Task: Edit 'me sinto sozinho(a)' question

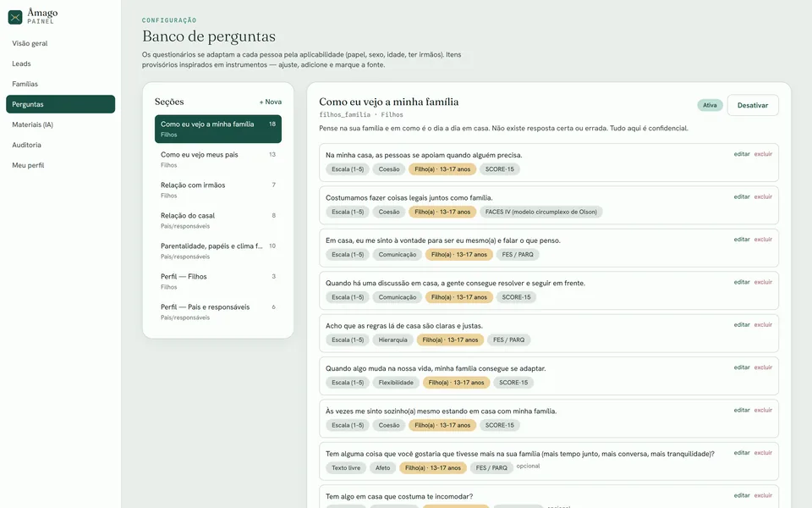Action: pos(742,410)
